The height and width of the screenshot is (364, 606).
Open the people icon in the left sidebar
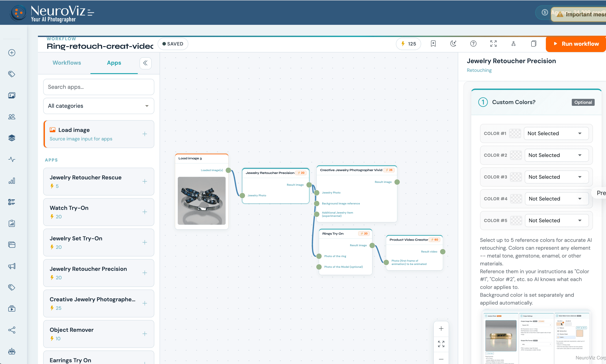coord(12,117)
